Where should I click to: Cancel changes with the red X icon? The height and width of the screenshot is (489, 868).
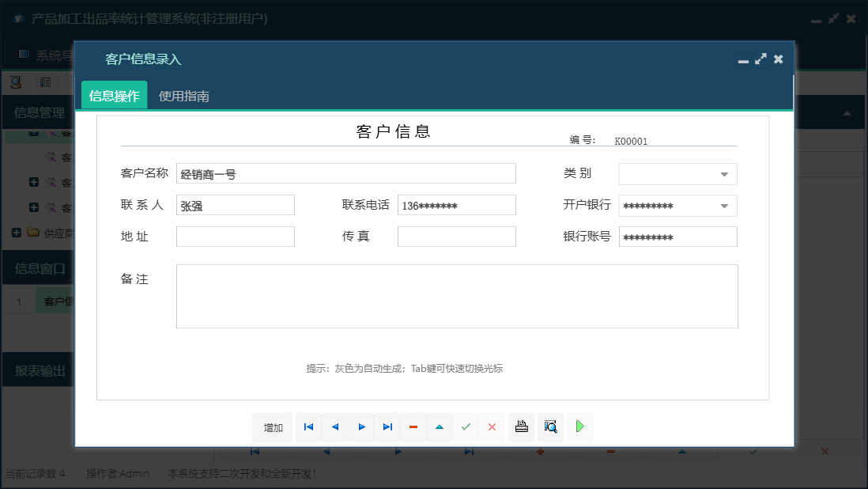(x=492, y=427)
